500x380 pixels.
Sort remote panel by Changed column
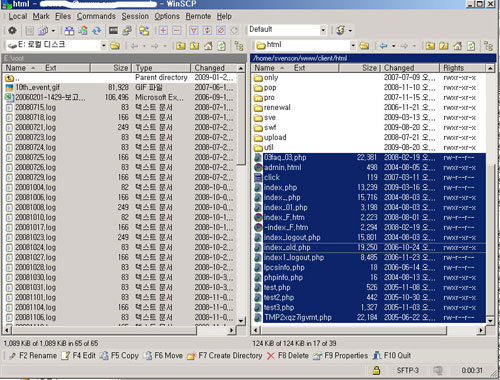point(410,68)
